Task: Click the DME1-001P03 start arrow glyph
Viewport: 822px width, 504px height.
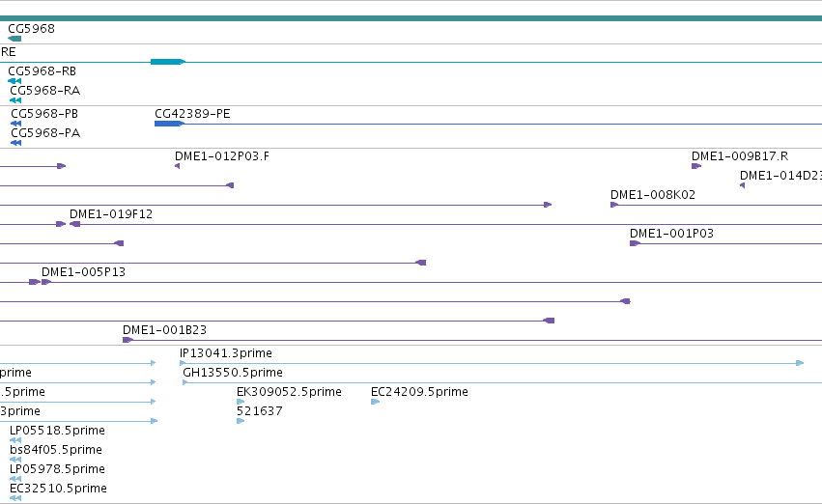Action: pos(635,243)
